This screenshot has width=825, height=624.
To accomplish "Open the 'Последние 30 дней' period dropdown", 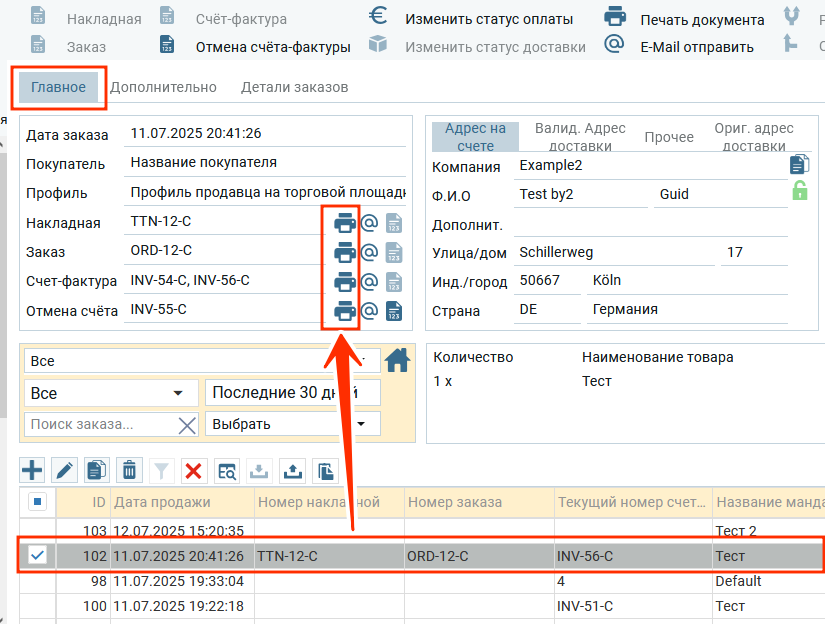I will [292, 394].
